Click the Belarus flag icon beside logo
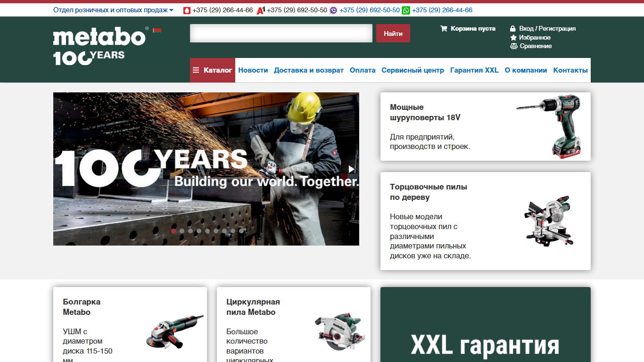 (x=157, y=31)
